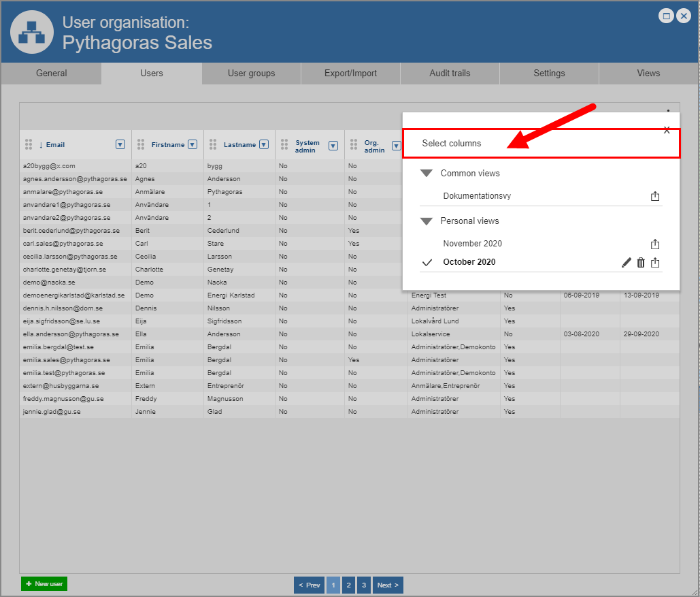Click the export icon for October 2020

[655, 262]
